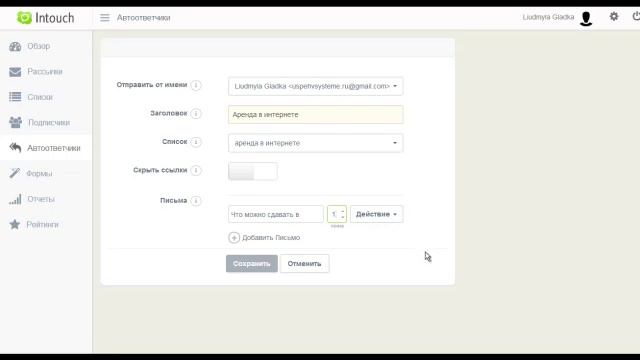Click the Сохранить button
This screenshot has width=640, height=360.
click(252, 264)
